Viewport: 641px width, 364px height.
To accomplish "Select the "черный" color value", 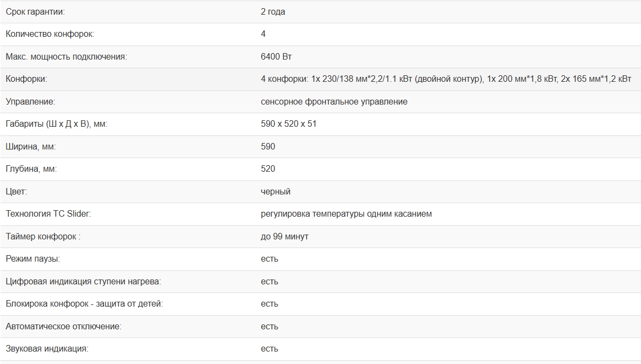I will click(x=275, y=191).
